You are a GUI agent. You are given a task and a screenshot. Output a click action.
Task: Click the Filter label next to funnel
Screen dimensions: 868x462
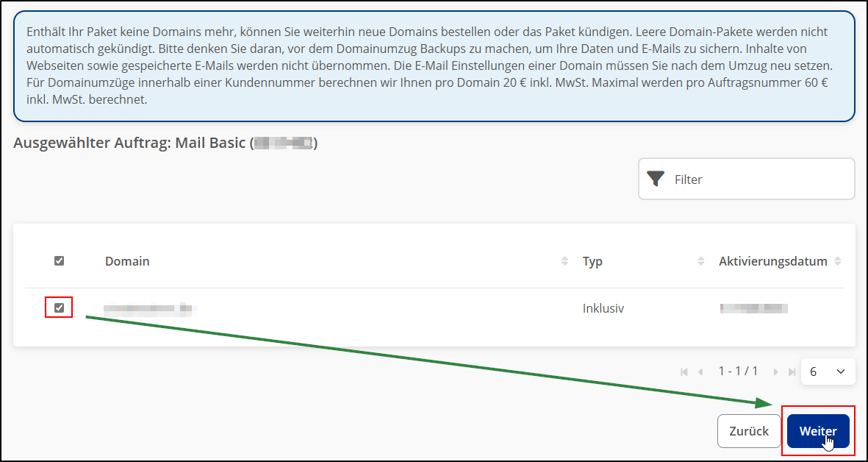pyautogui.click(x=688, y=179)
